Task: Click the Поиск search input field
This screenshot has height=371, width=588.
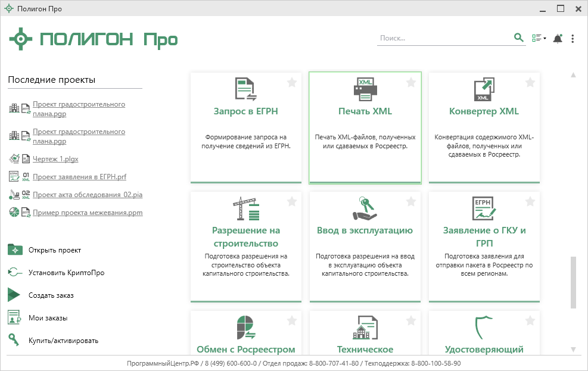Action: [444, 38]
